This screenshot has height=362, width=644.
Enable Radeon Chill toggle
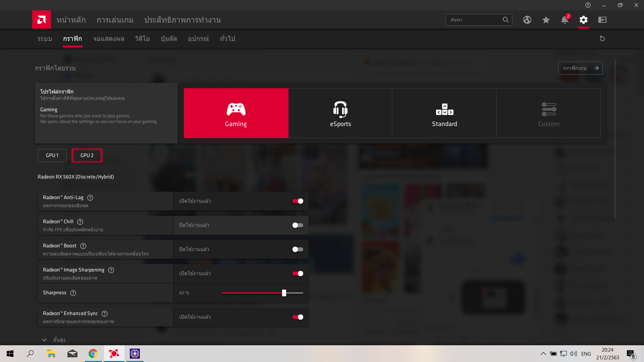tap(298, 225)
